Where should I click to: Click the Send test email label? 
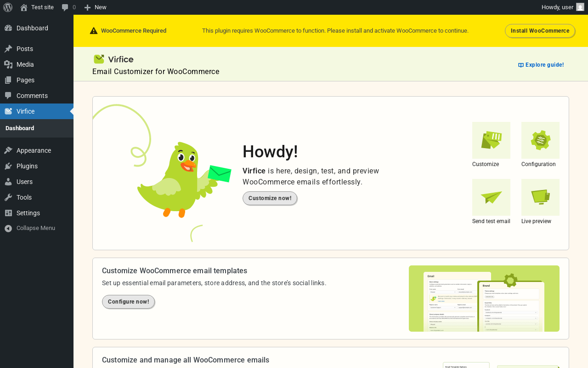[x=491, y=221]
